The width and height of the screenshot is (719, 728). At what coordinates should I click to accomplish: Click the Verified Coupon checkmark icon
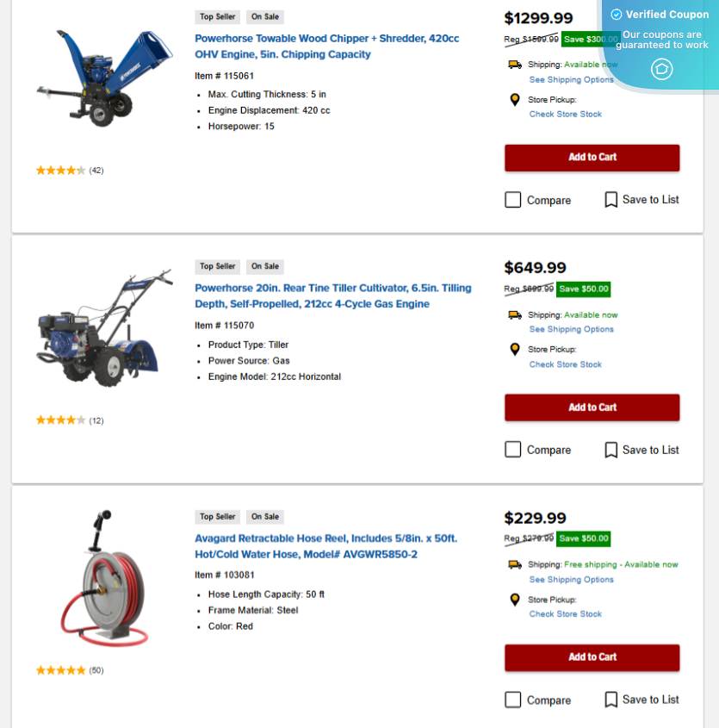click(x=616, y=15)
